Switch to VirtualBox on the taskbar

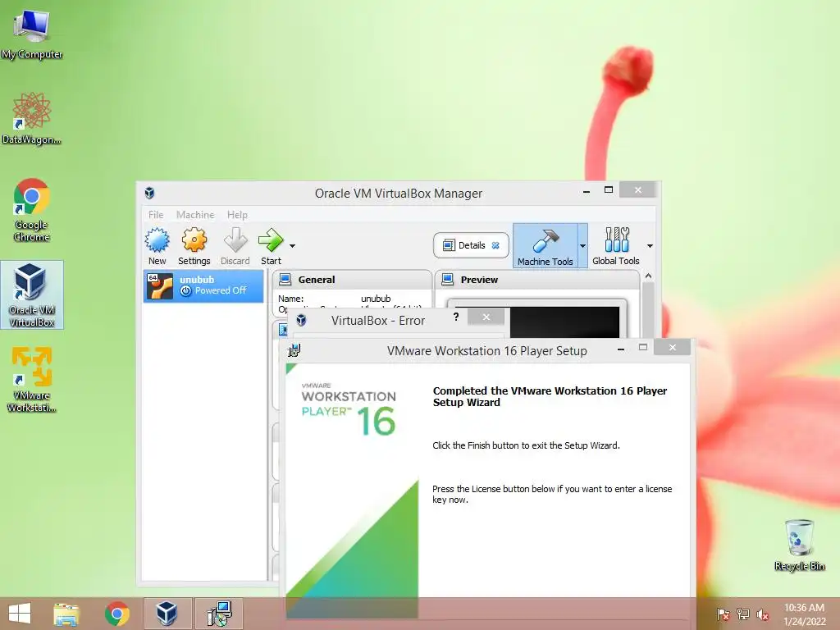coord(167,614)
